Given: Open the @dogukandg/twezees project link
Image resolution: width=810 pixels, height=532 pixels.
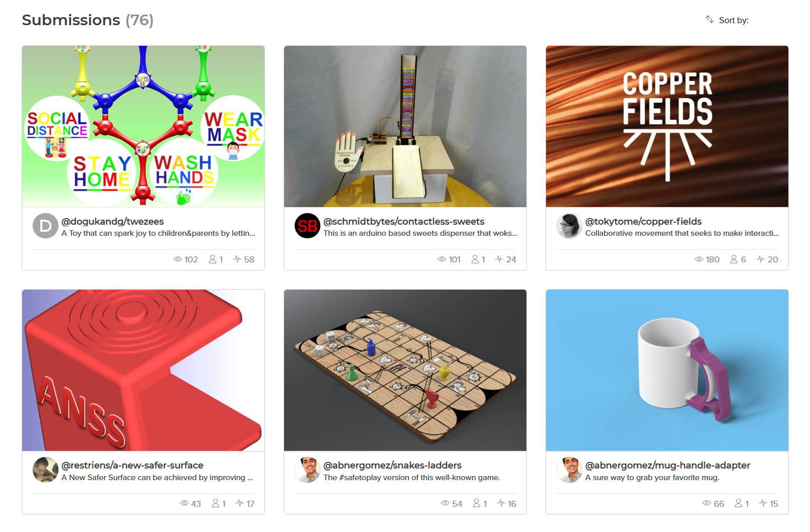Looking at the screenshot, I should tap(112, 221).
